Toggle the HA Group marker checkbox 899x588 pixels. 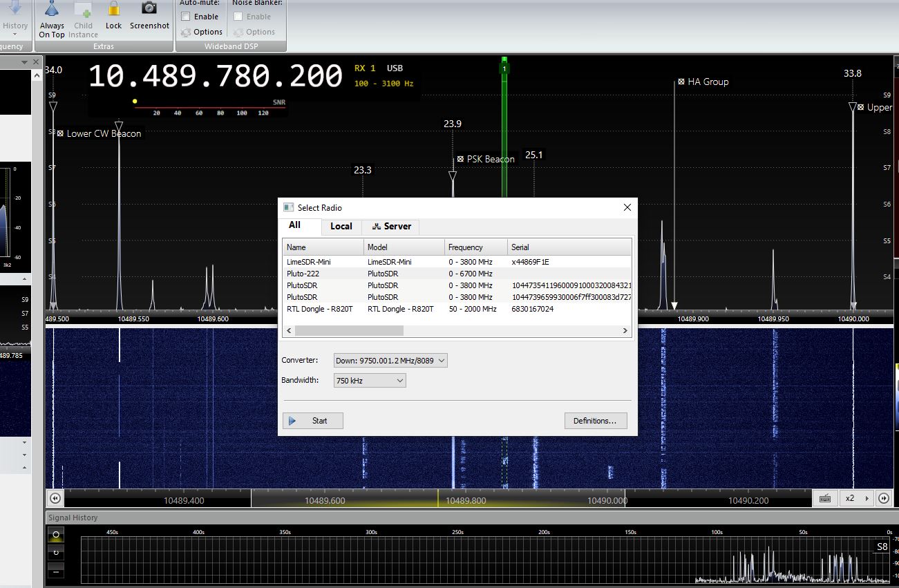click(681, 82)
